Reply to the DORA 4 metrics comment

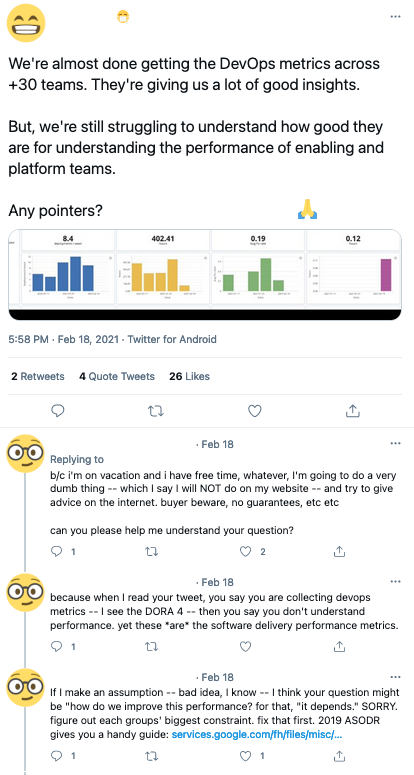(x=57, y=646)
